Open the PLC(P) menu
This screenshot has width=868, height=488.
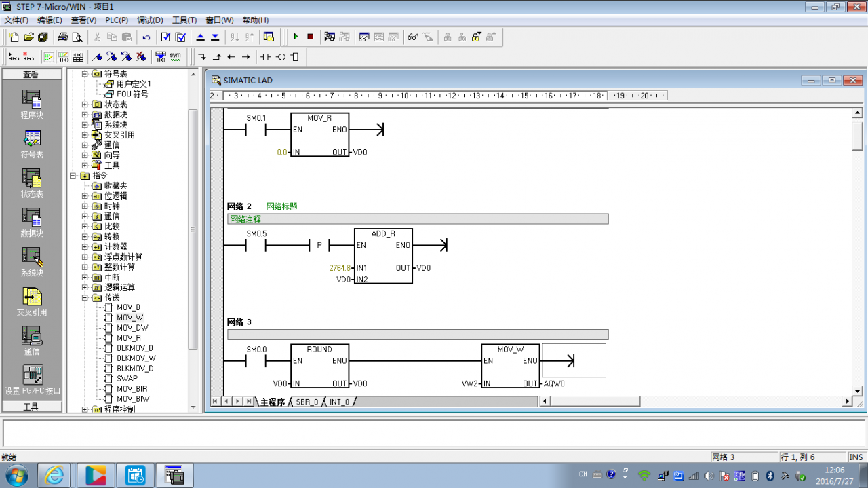point(117,20)
